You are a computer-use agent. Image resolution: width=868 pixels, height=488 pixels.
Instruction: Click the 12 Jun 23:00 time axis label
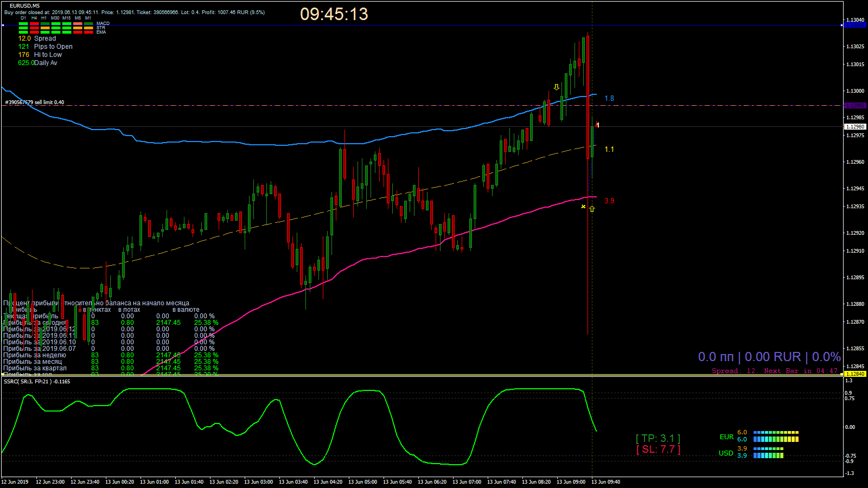click(50, 482)
